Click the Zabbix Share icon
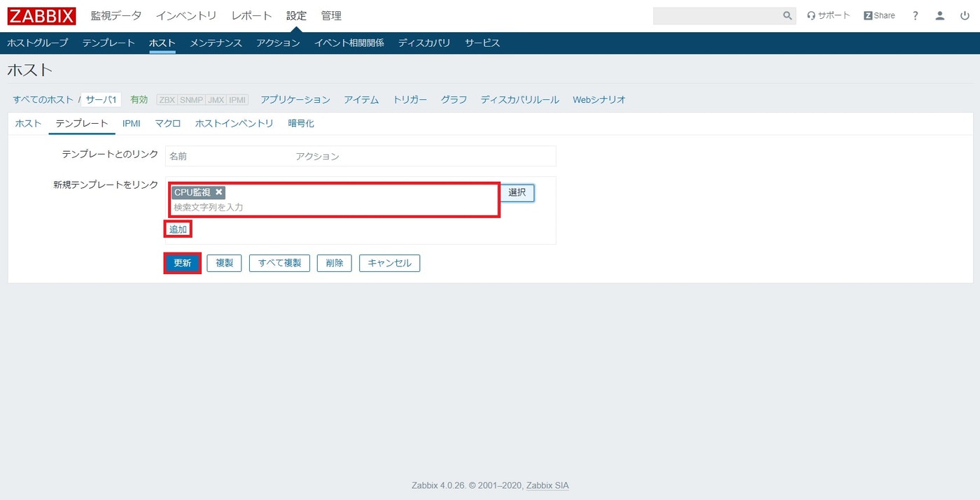 [879, 15]
